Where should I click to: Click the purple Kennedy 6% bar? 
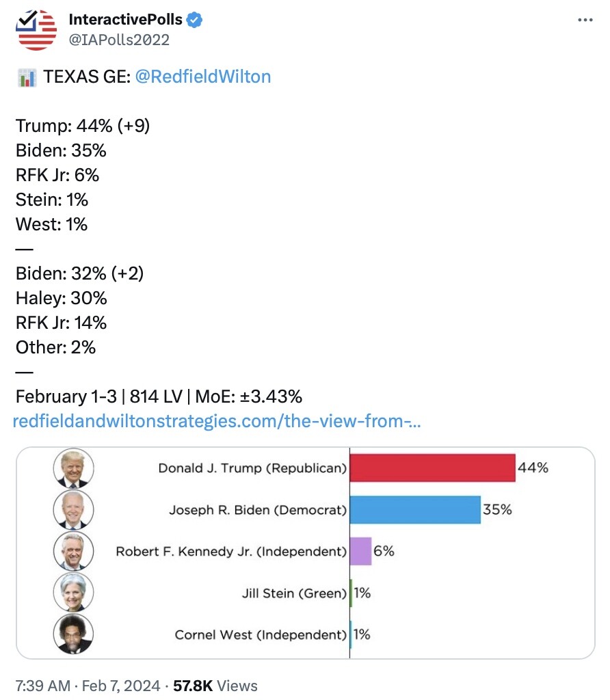[x=360, y=551]
